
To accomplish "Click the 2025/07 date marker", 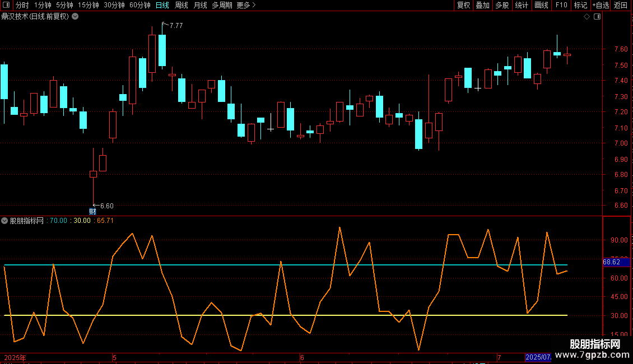I will point(538,357).
